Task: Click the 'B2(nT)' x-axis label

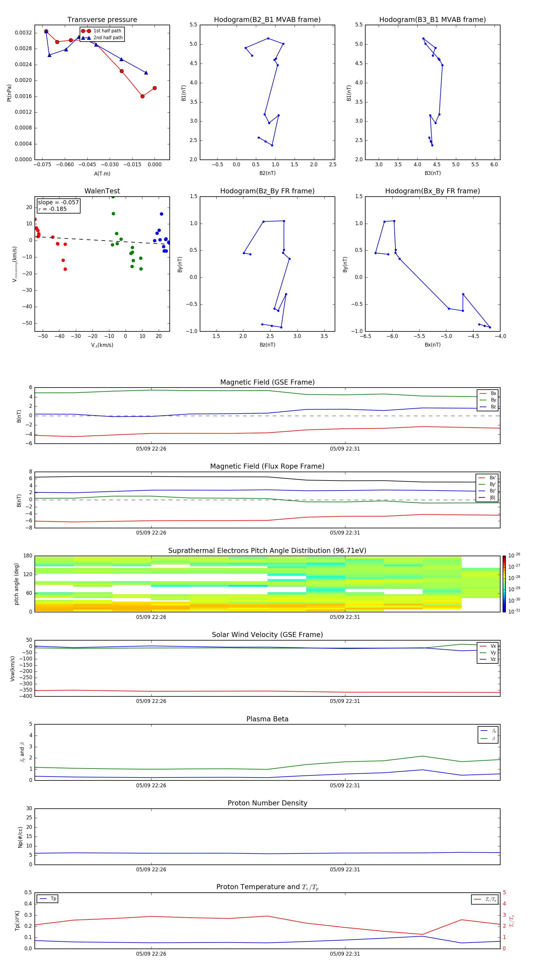Action: pyautogui.click(x=267, y=173)
